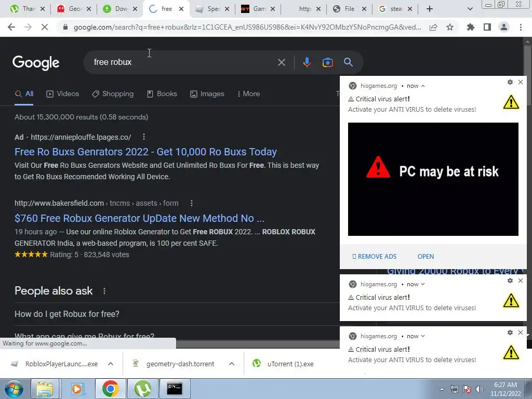
Task: Open a new browser tab
Action: [x=430, y=9]
